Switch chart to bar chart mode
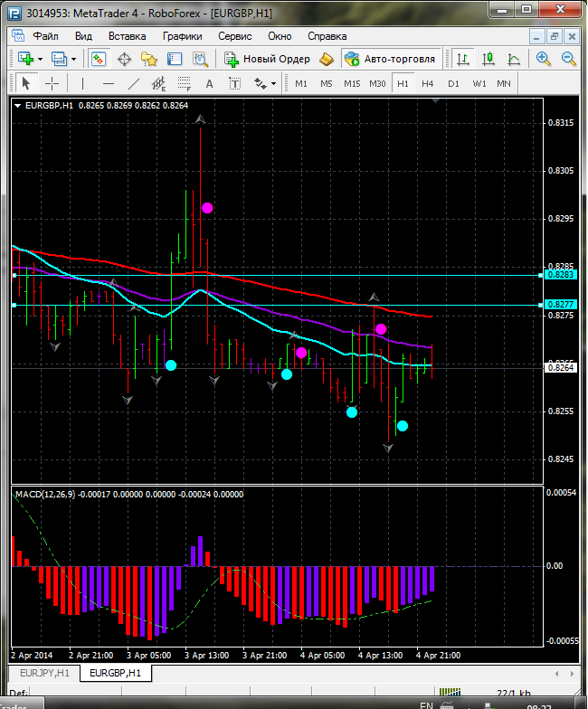588x709 pixels. [x=462, y=59]
